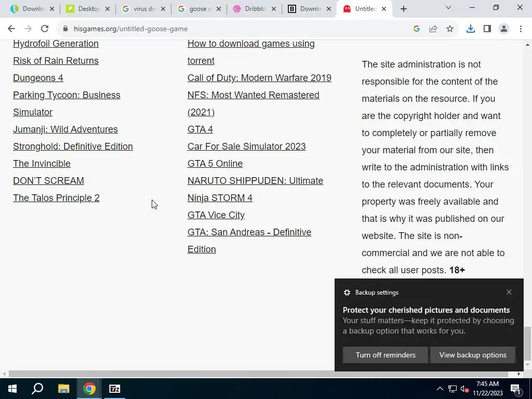Click Turn off reminders button

(x=385, y=355)
